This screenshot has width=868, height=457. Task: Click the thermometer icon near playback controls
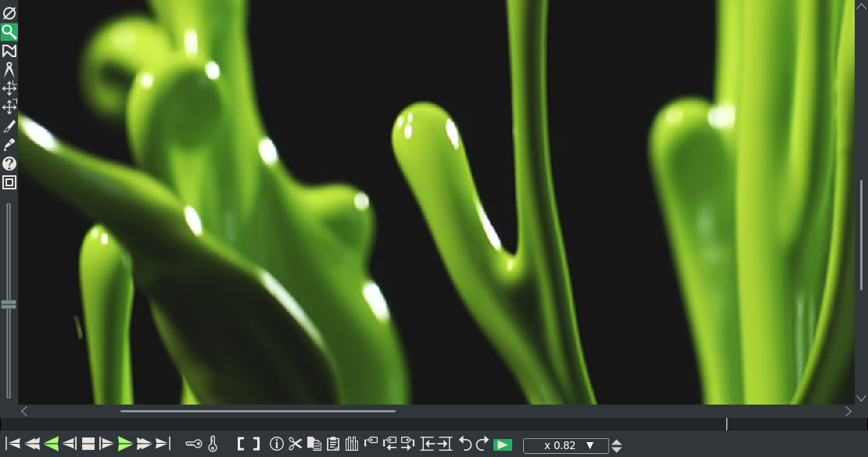click(x=213, y=443)
